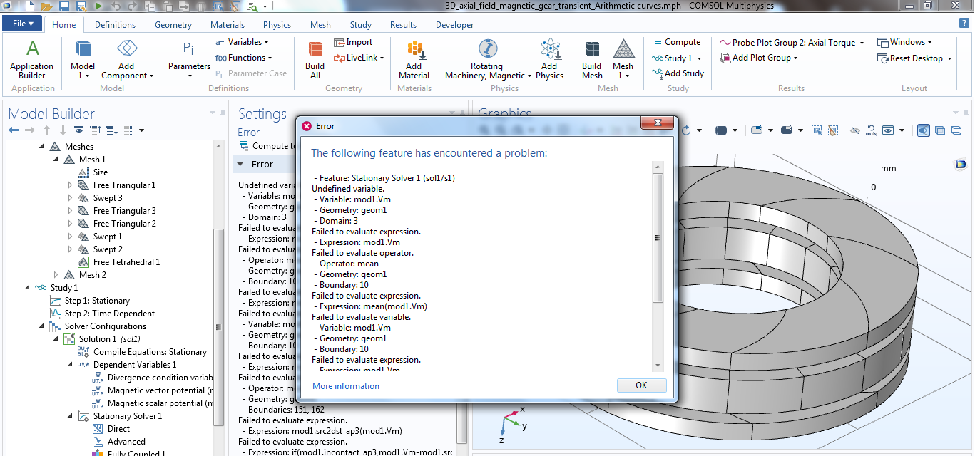Click the Build Mesh icon
Image resolution: width=980 pixels, height=456 pixels.
click(x=592, y=51)
